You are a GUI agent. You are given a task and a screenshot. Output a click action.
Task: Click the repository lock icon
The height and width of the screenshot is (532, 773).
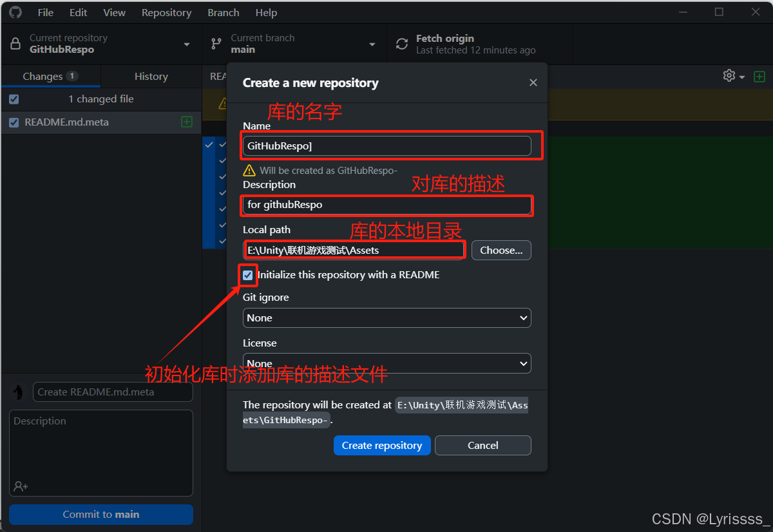click(x=16, y=44)
